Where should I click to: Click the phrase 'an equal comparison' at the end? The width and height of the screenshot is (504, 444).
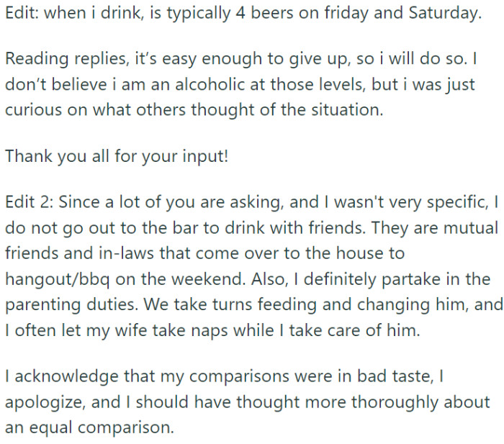pos(90,429)
